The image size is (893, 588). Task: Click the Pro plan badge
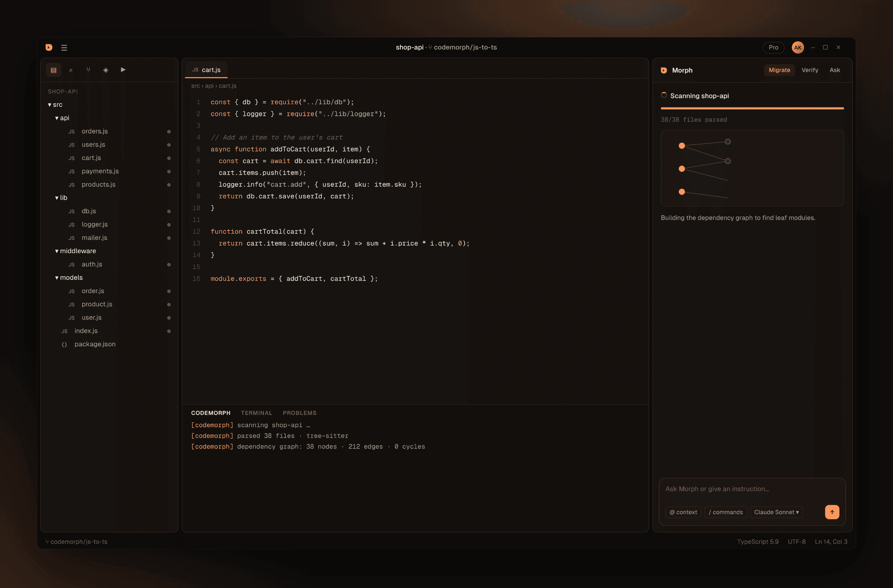(773, 47)
